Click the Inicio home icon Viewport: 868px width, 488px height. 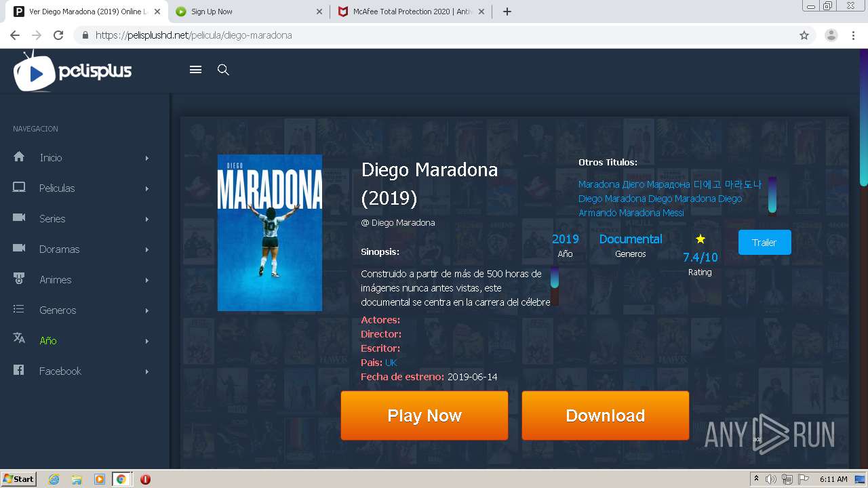19,157
